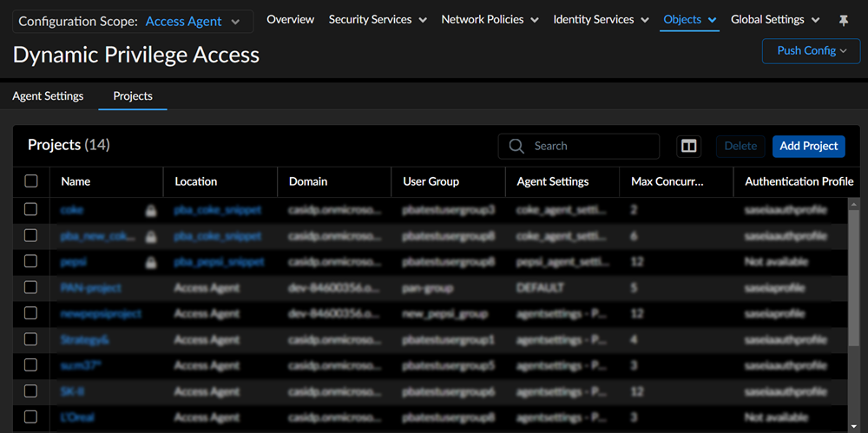Viewport: 868px width, 433px height.
Task: Click the magnifier icon in Search box
Action: (516, 146)
